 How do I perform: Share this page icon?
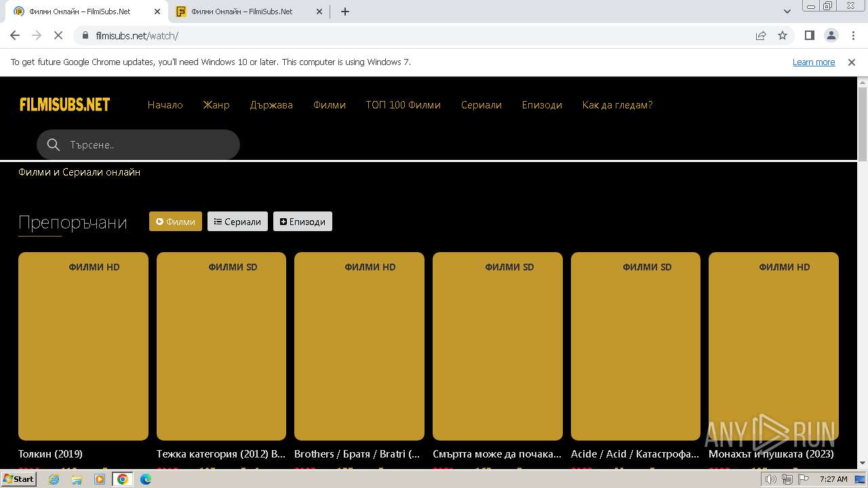[x=761, y=35]
